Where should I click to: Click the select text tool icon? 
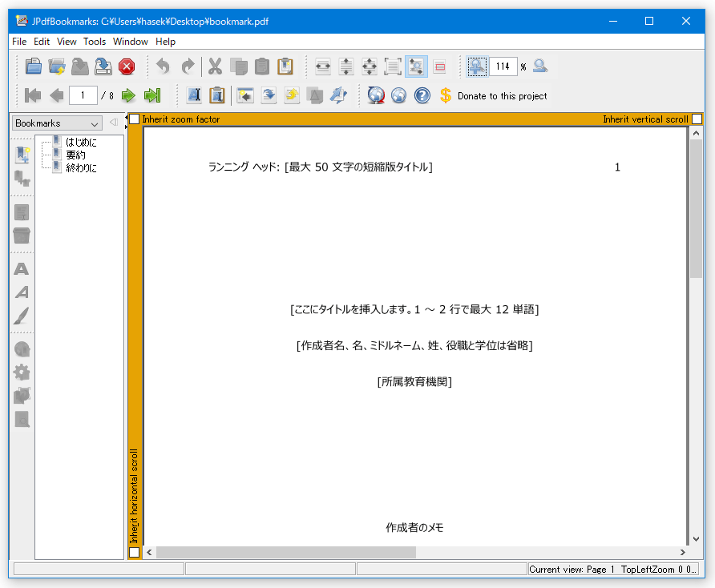[x=194, y=95]
